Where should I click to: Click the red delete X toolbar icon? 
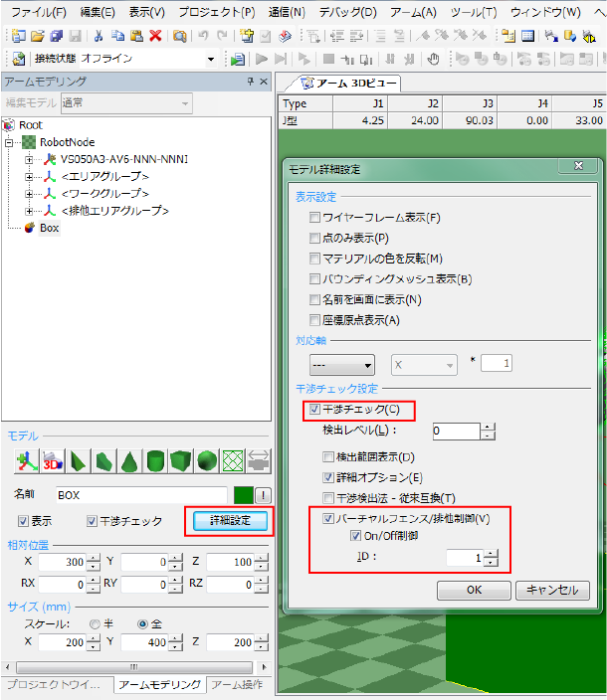tap(155, 36)
